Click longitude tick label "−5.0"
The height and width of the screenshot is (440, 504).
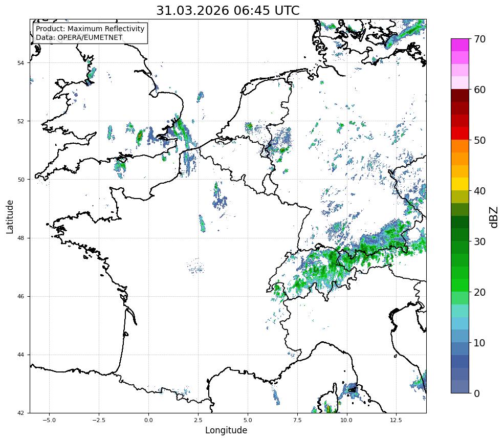(49, 420)
